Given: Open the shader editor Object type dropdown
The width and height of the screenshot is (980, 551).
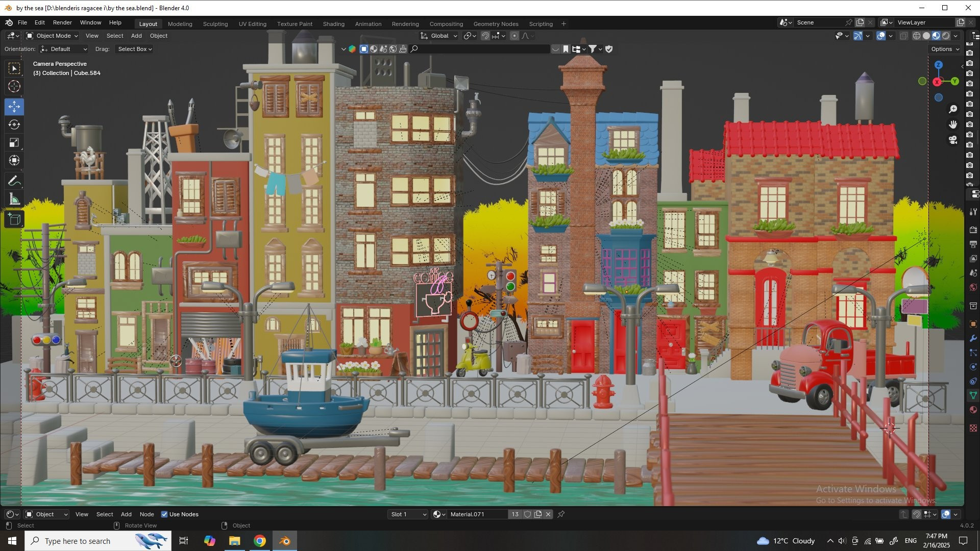Looking at the screenshot, I should [x=46, y=514].
